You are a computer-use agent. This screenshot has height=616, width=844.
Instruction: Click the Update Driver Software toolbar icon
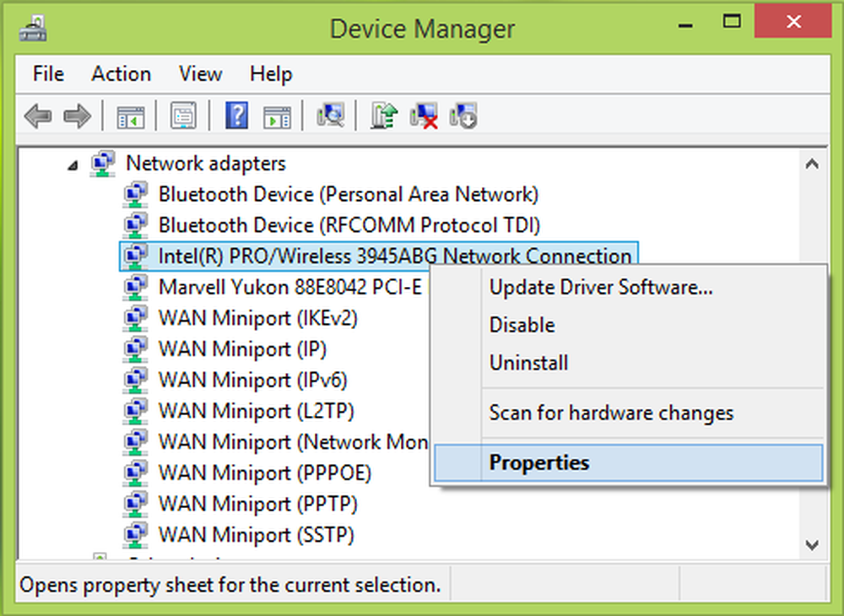(x=384, y=116)
